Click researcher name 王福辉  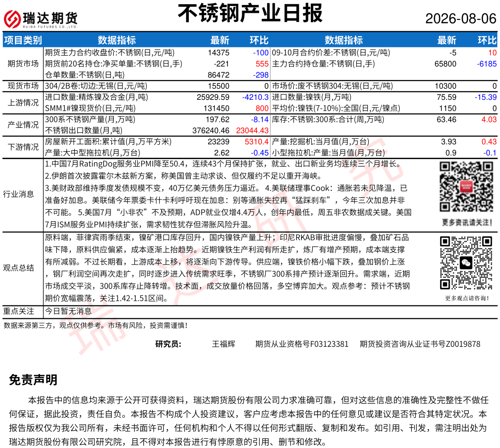click(224, 344)
